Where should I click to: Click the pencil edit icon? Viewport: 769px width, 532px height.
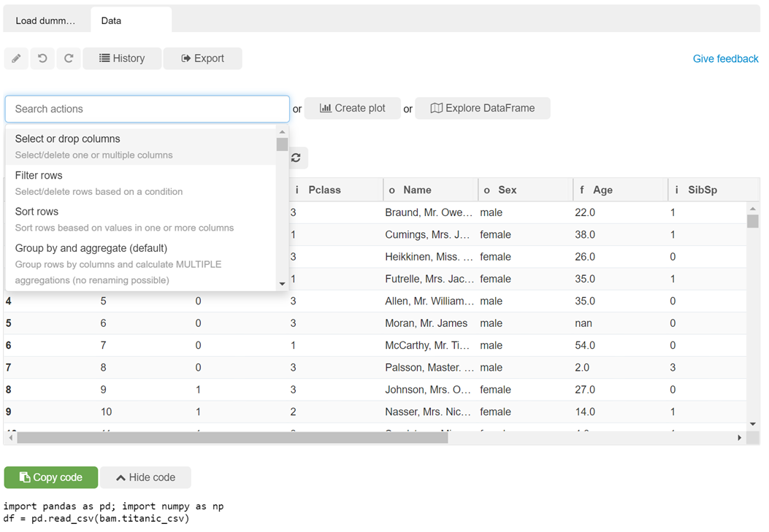point(16,58)
